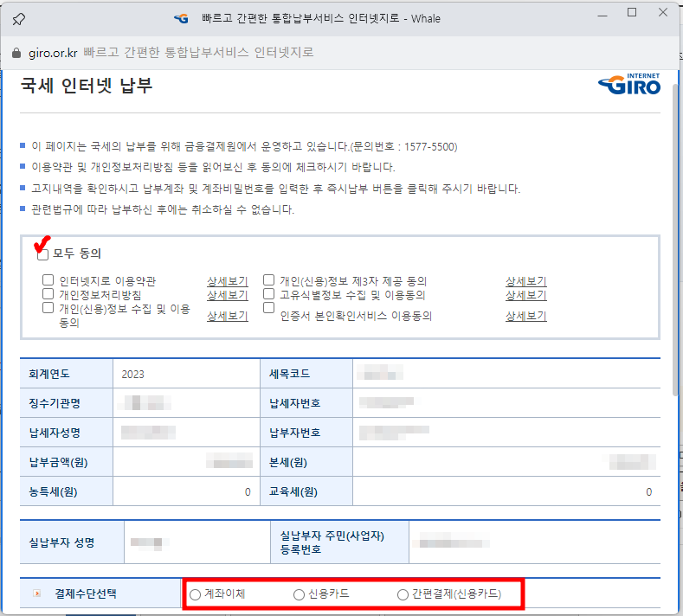This screenshot has width=683, height=616.
Task: Check 고유식별정보 수집 및 이용동의 checkbox
Action: [268, 294]
